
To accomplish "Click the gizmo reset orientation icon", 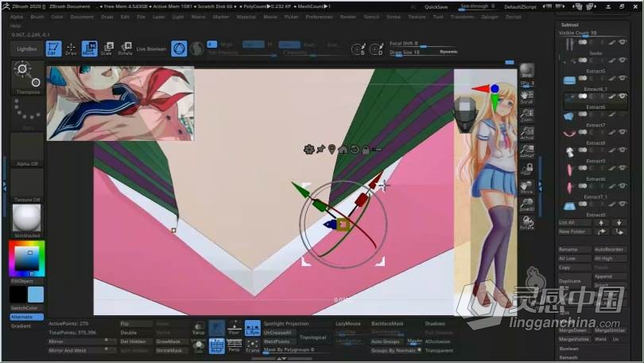I will click(354, 149).
